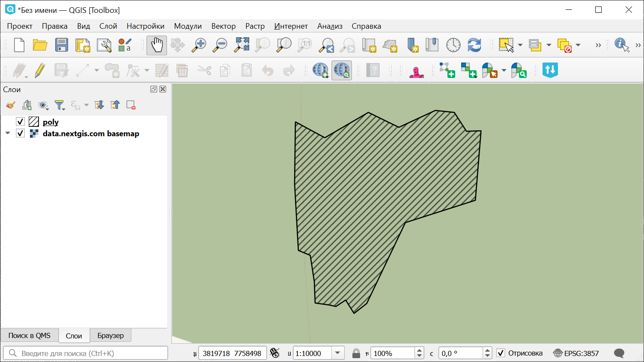
Task: Zoom to full extent with the four-arrows icon
Action: coord(242,45)
